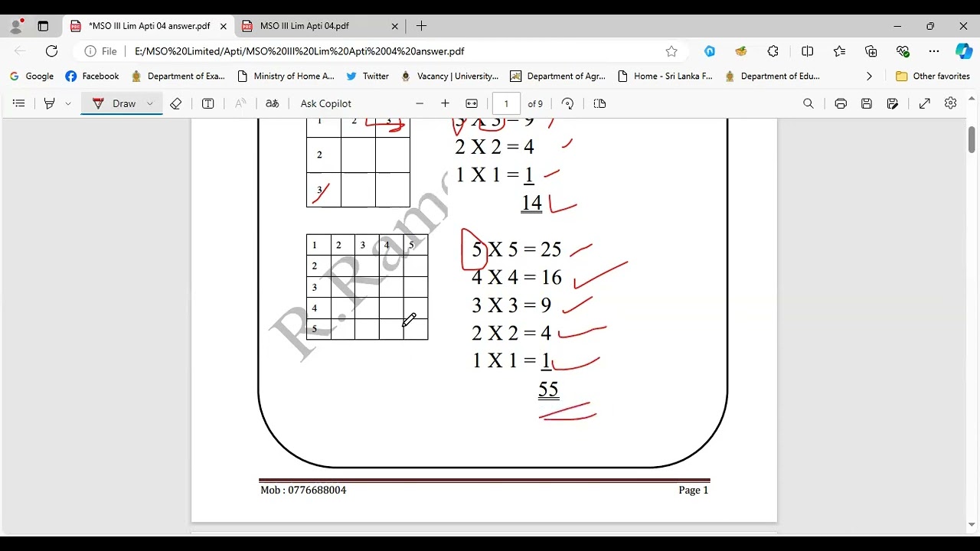Save the PDF with floppy icon

867,103
